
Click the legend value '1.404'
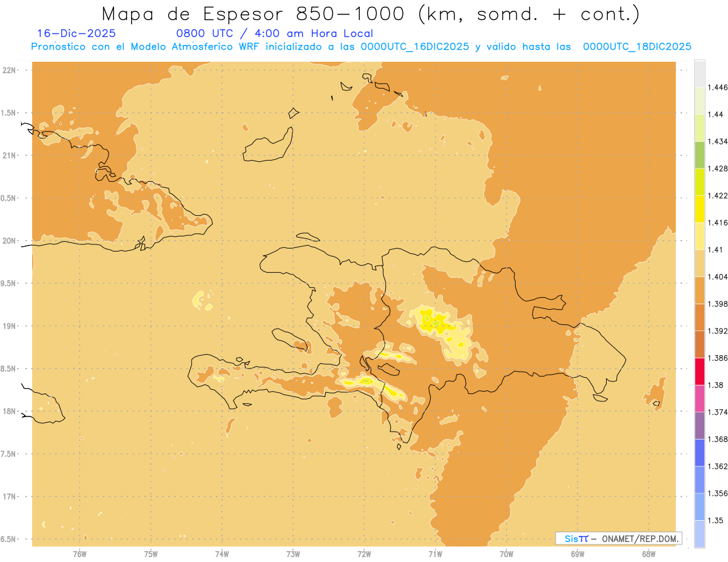point(718,277)
